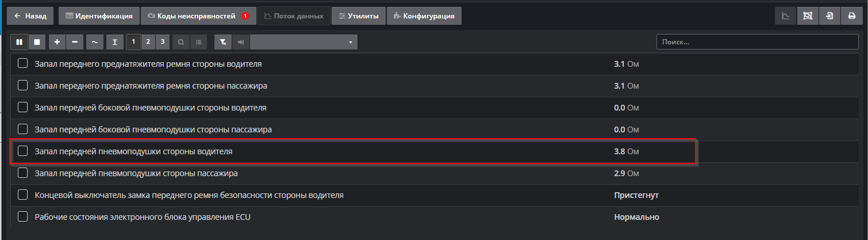This screenshot has width=868, height=240.
Task: Click the print icon
Action: coord(852,16)
